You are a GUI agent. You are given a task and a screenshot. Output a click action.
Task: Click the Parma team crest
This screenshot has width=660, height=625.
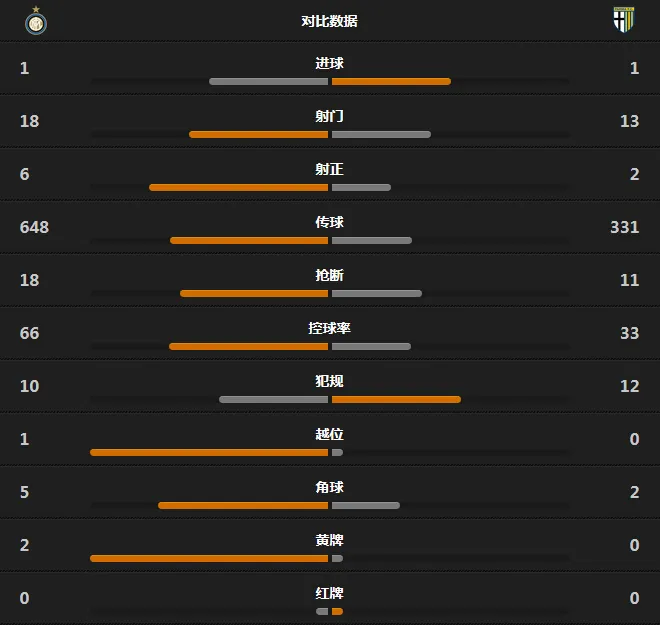click(x=624, y=19)
